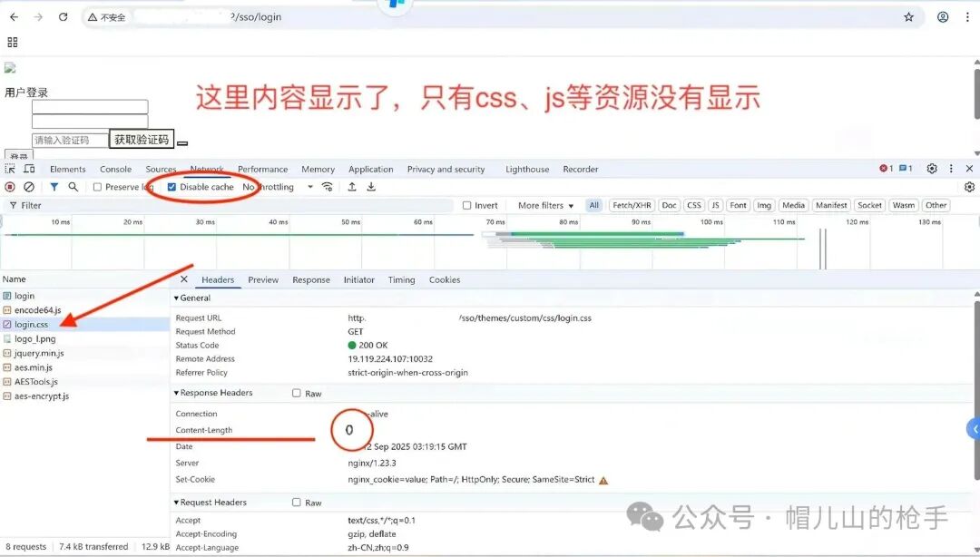Click the browser address bar URL
The height and width of the screenshot is (557, 980).
pos(256,17)
